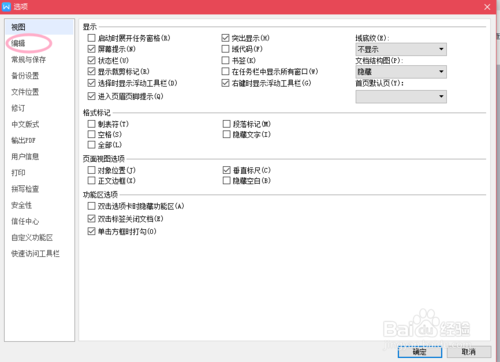Toggle 状态栏 checkbox
The image size is (500, 362).
[x=91, y=60]
